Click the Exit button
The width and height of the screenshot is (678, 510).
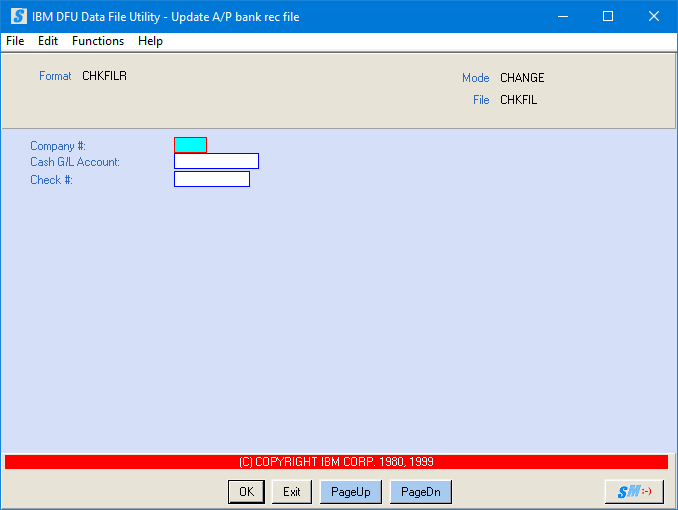click(292, 492)
